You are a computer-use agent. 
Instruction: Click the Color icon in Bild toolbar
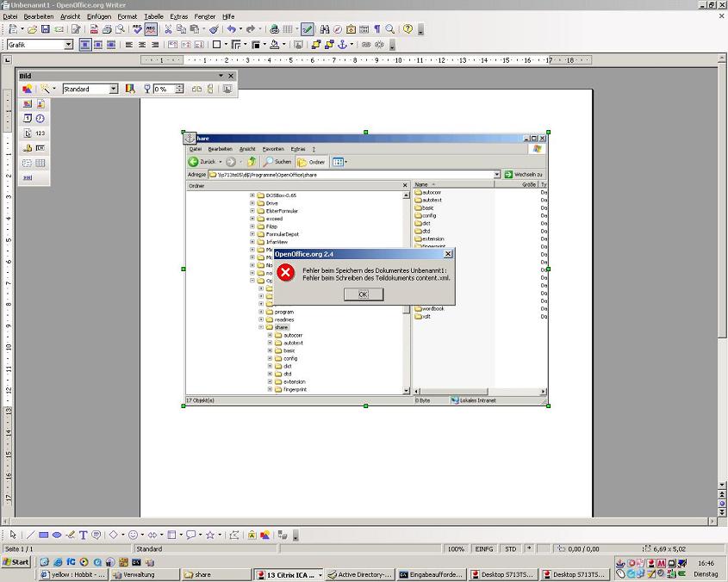point(130,89)
